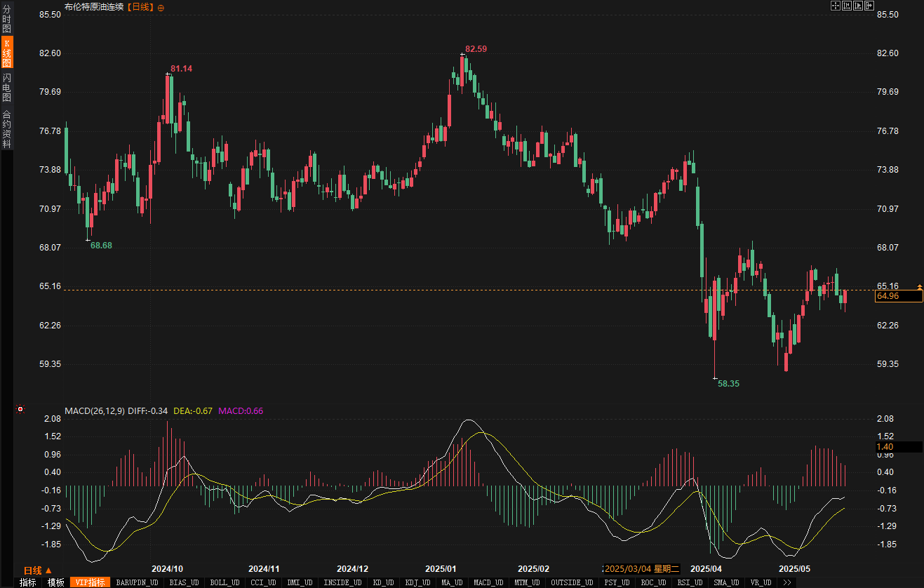The image size is (924, 588).
Task: Click the highlighted date 2025/03/04 星期二
Action: pos(641,569)
